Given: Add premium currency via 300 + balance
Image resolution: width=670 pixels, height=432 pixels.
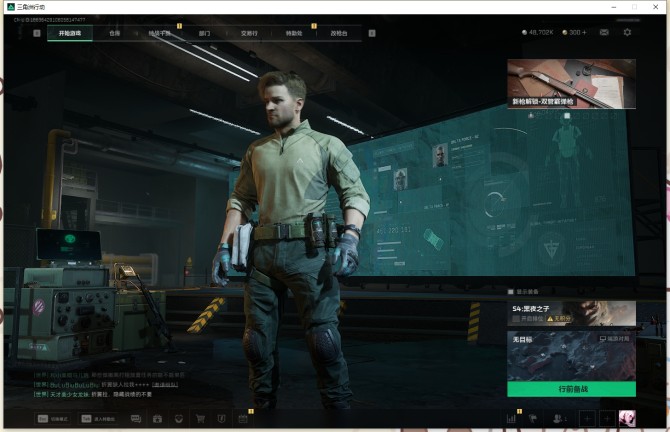Looking at the screenshot, I should pyautogui.click(x=574, y=32).
